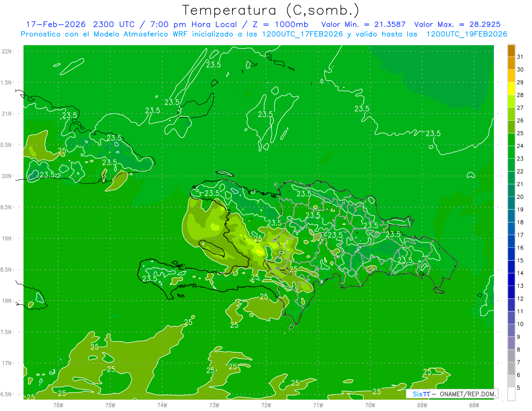Click the dark blue swatch between 13 and 14
The image size is (532, 411).
(511, 279)
